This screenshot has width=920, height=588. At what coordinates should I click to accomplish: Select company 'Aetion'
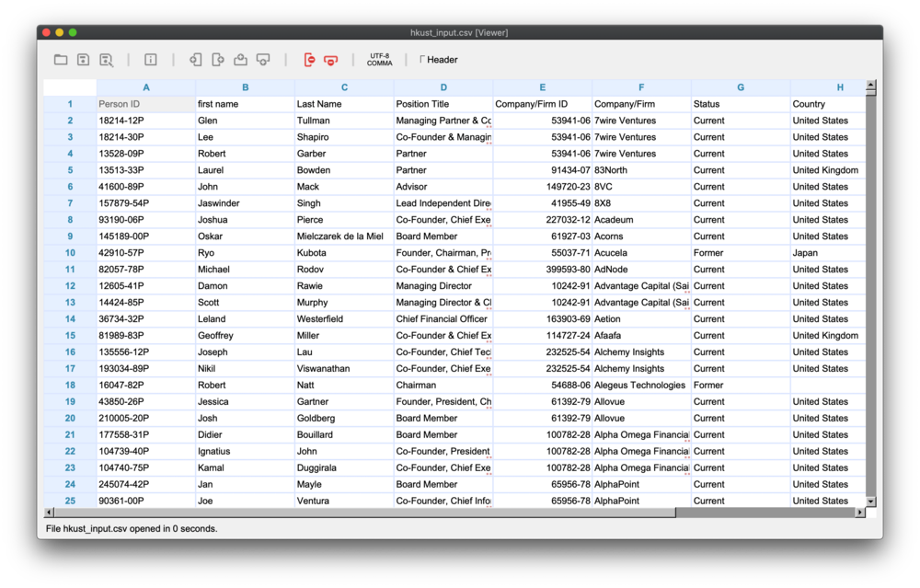[641, 319]
